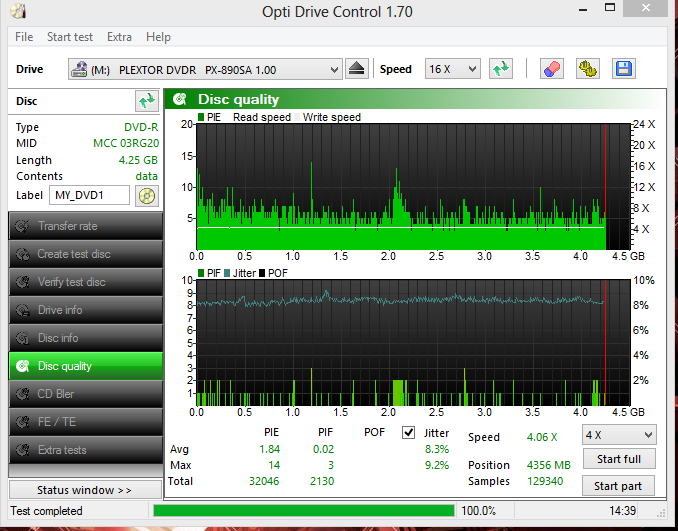
Task: Click the Length value 4.25 GB
Action: (x=138, y=160)
